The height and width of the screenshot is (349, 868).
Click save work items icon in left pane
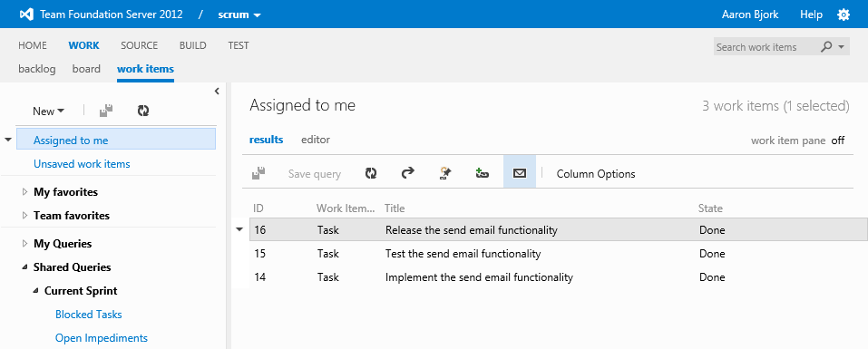coord(106,111)
